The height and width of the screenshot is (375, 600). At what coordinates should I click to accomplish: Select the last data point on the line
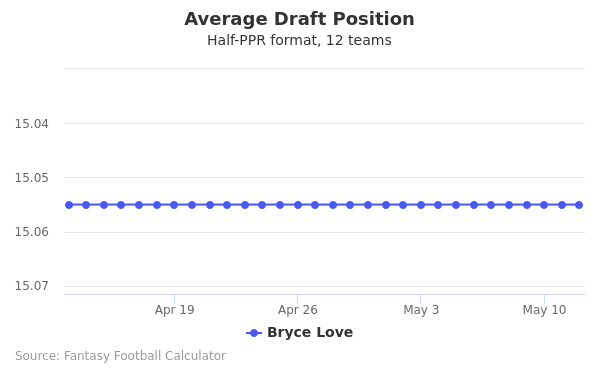579,205
